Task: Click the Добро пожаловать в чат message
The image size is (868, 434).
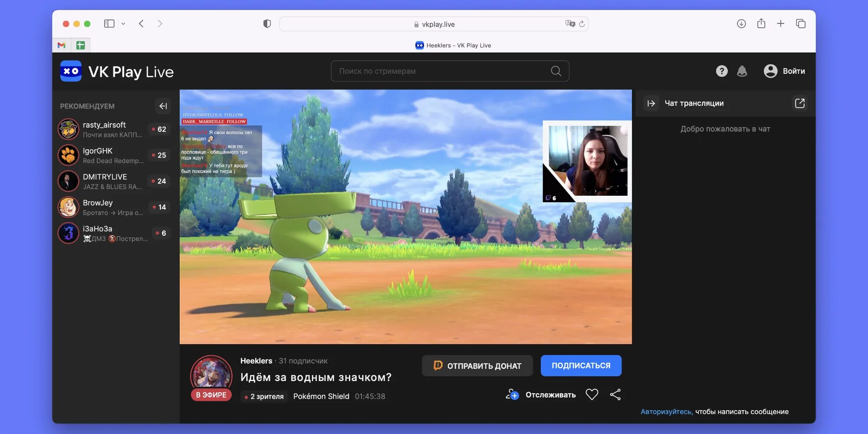Action: (x=725, y=129)
